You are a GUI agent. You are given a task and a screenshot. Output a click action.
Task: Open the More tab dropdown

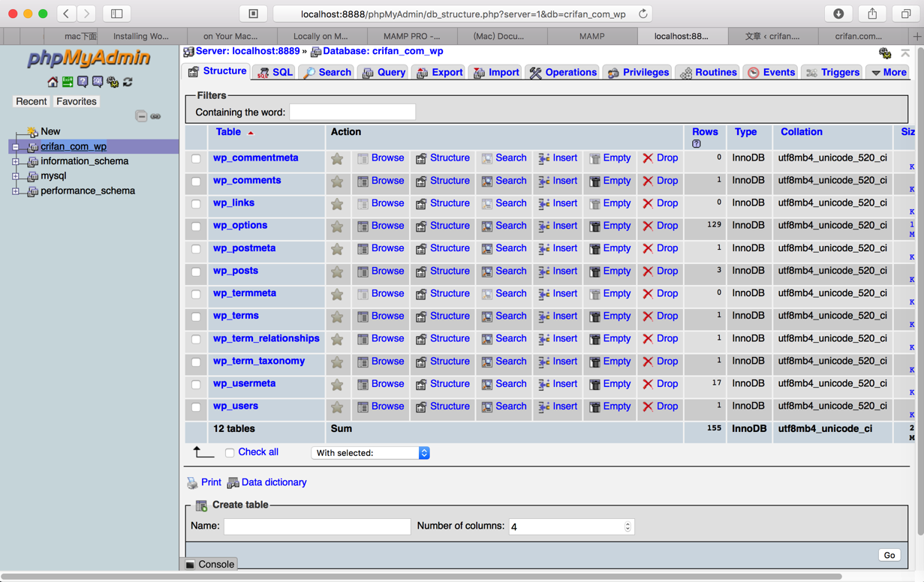tap(889, 72)
